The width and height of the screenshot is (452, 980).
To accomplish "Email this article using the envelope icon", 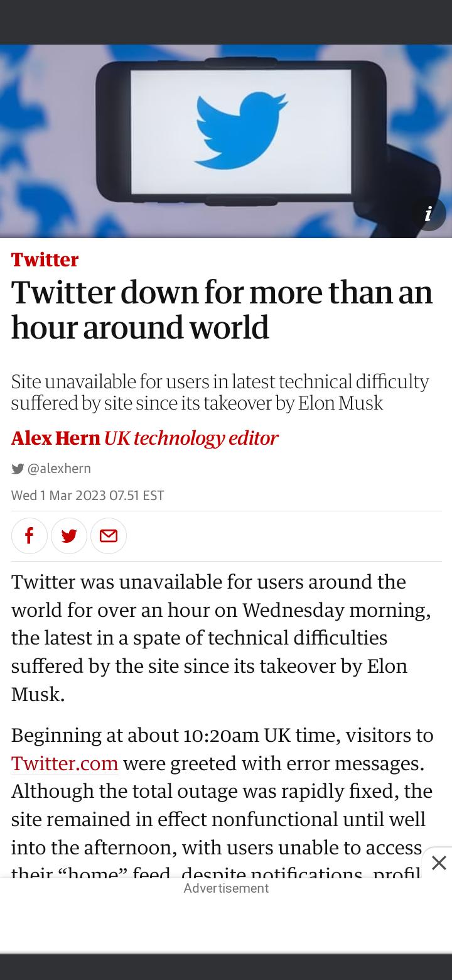I will pos(109,536).
